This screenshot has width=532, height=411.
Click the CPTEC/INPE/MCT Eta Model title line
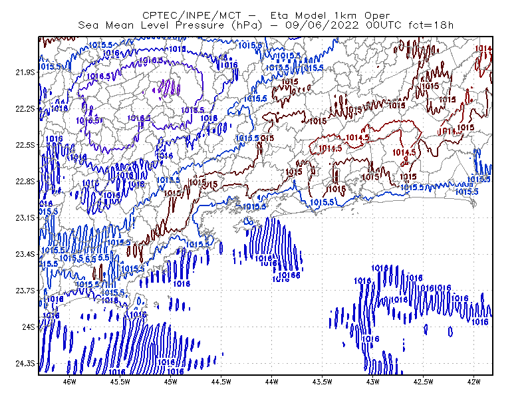coord(266,15)
